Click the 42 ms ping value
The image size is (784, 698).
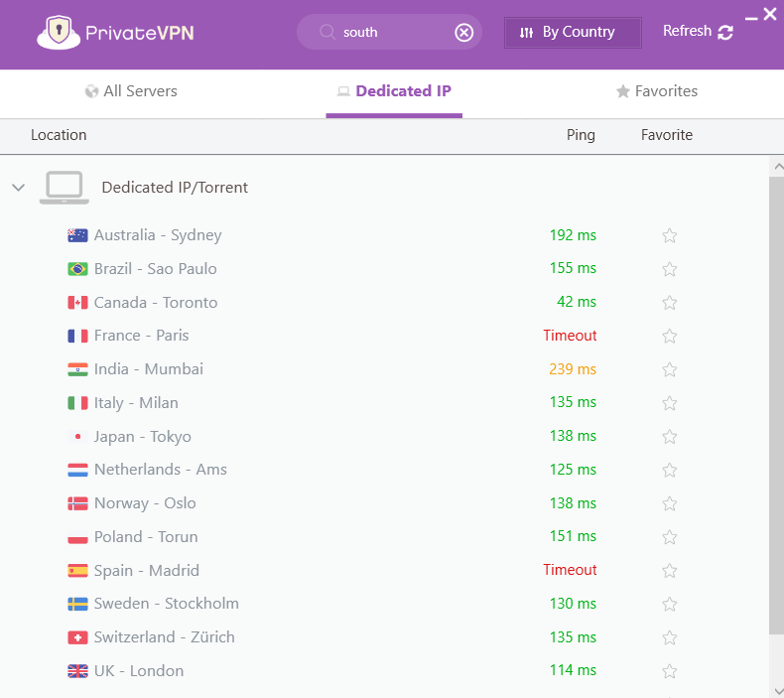[x=577, y=302]
